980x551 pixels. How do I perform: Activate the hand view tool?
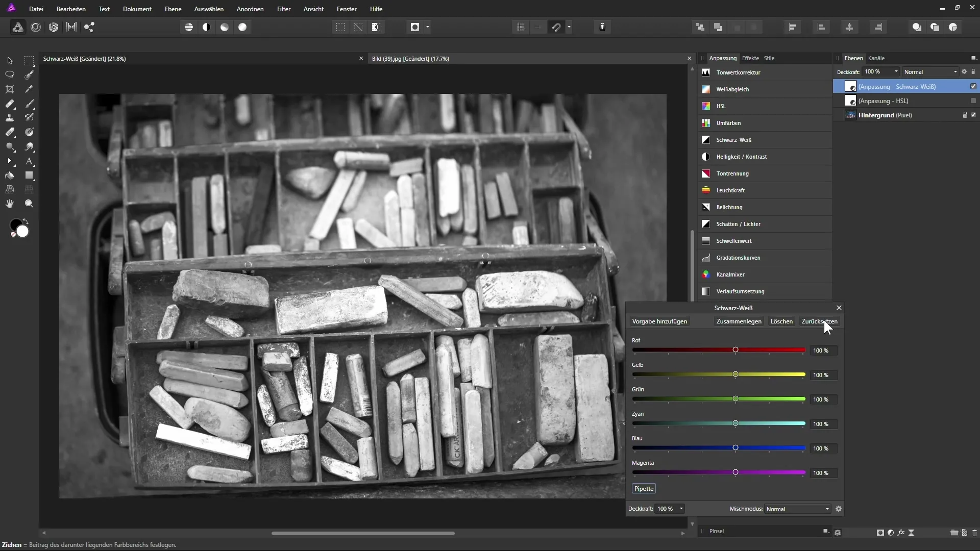point(10,204)
